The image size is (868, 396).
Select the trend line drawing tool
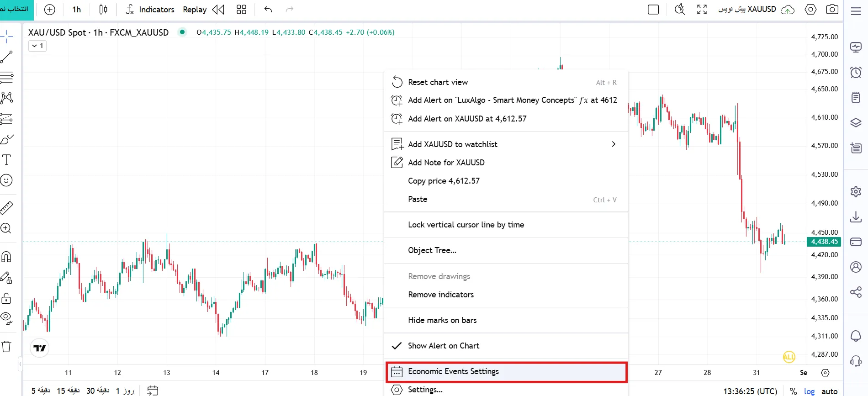click(x=6, y=57)
